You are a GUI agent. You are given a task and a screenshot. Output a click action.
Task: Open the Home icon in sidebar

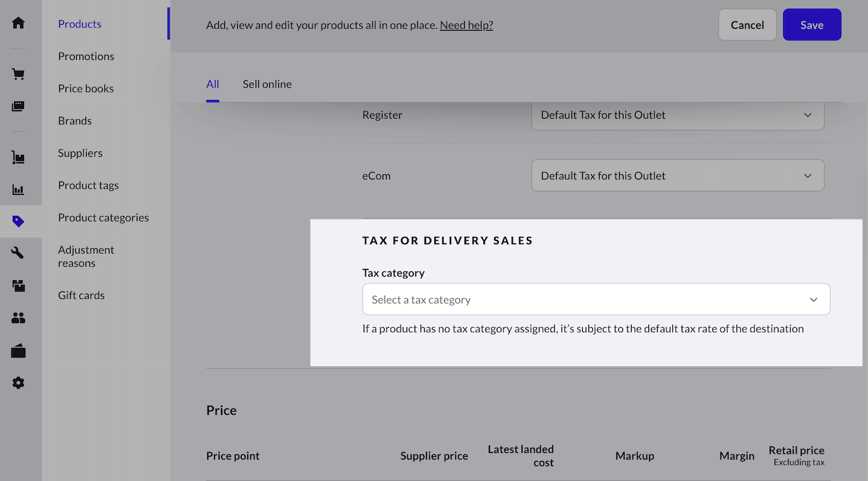click(18, 23)
